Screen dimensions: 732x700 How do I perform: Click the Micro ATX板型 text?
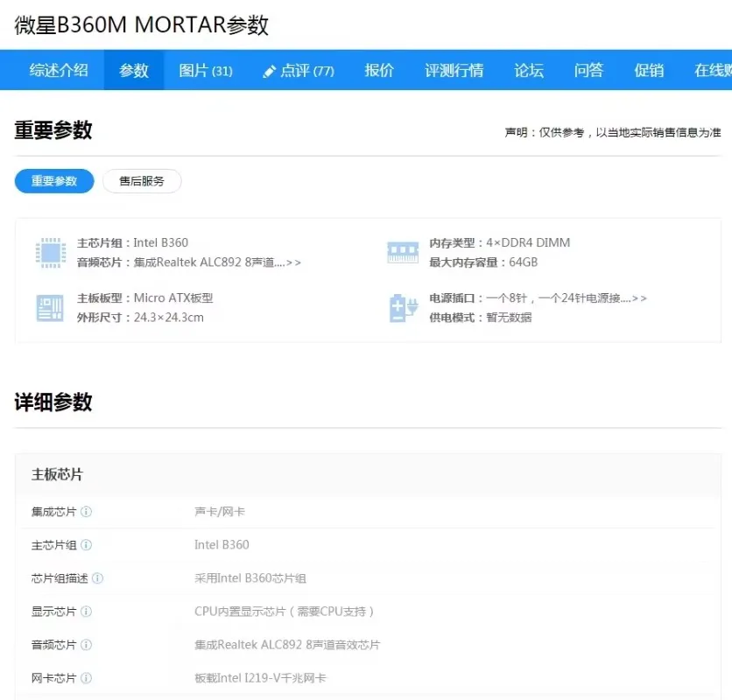(173, 298)
